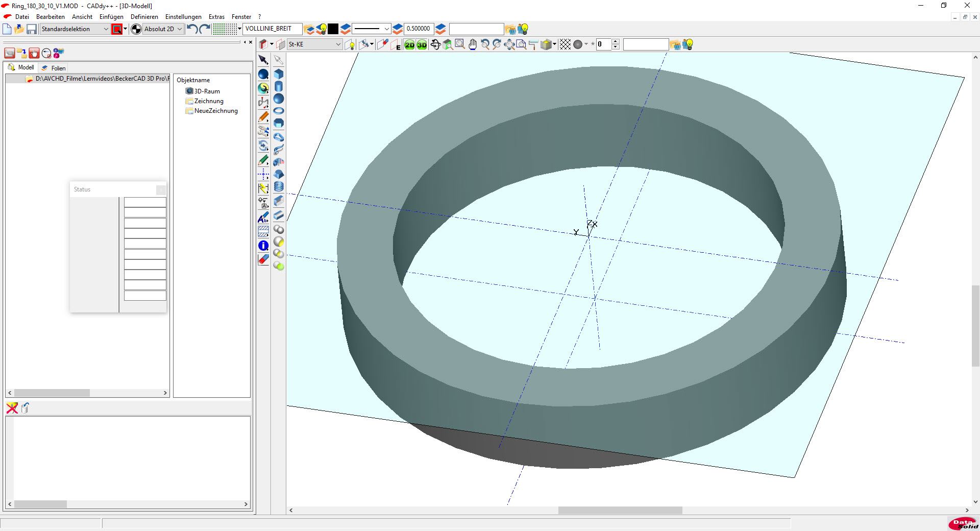980x531 pixels.
Task: Select 3D-Raum in the object list
Action: [x=207, y=91]
